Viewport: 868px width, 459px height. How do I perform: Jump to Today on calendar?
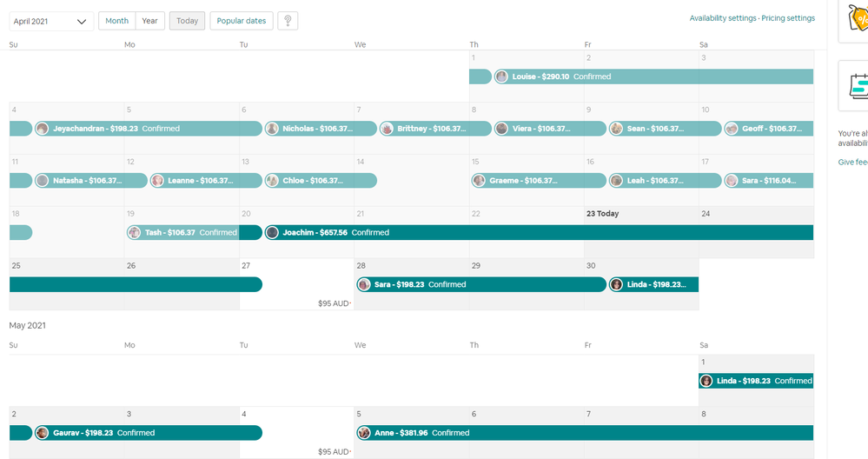click(187, 21)
